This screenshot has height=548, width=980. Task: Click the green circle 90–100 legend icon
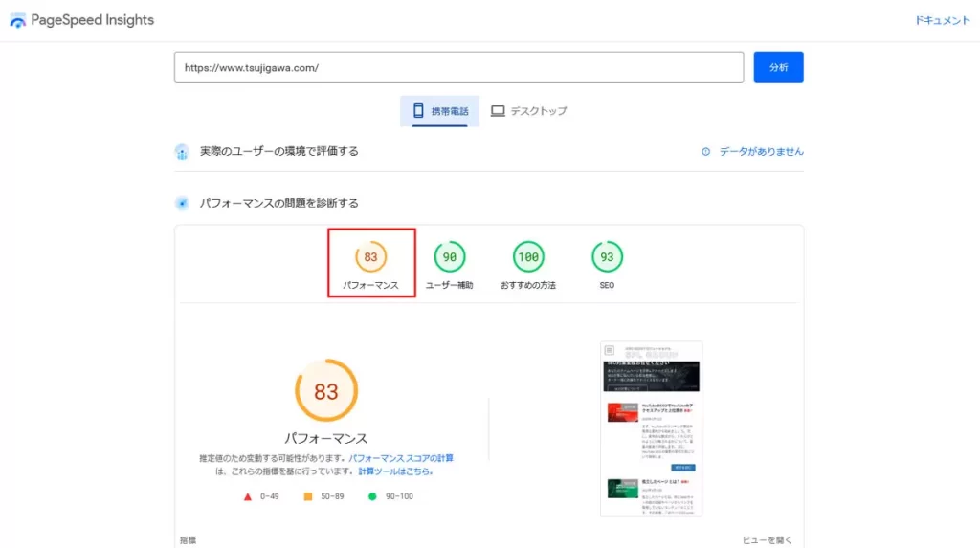[372, 496]
